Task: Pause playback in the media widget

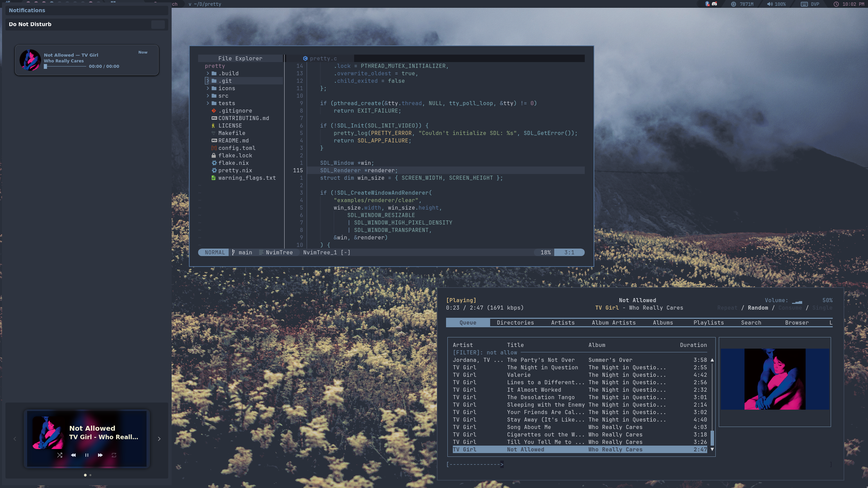Action: click(x=87, y=455)
